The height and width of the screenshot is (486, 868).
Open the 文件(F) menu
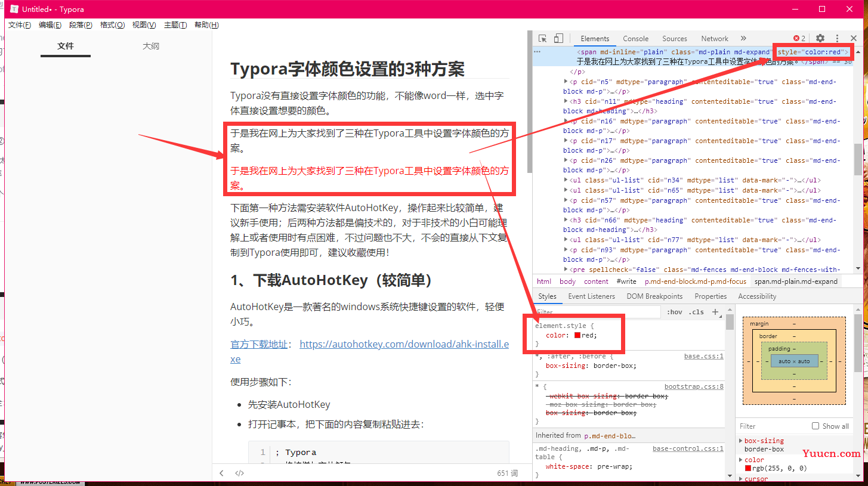click(x=20, y=25)
